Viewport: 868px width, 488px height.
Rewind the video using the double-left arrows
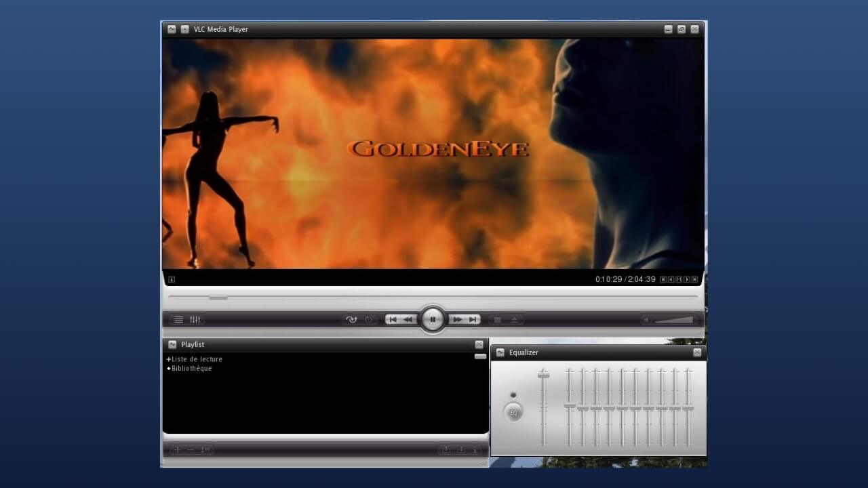point(409,319)
